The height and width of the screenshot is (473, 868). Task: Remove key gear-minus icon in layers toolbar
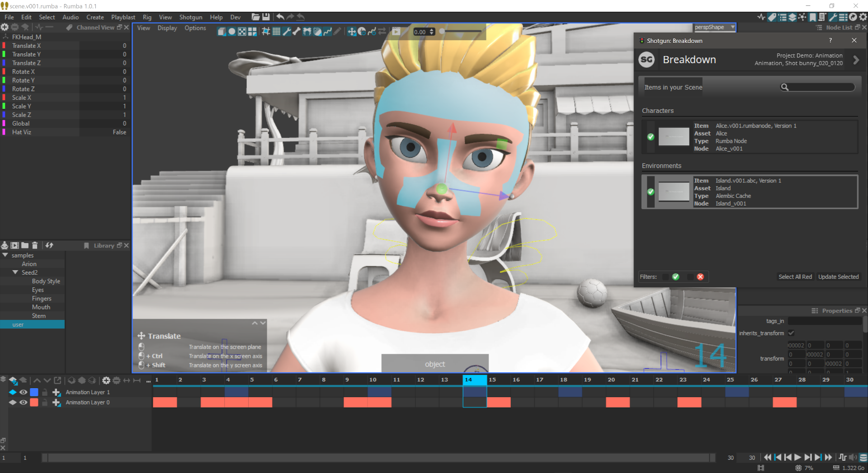117,380
